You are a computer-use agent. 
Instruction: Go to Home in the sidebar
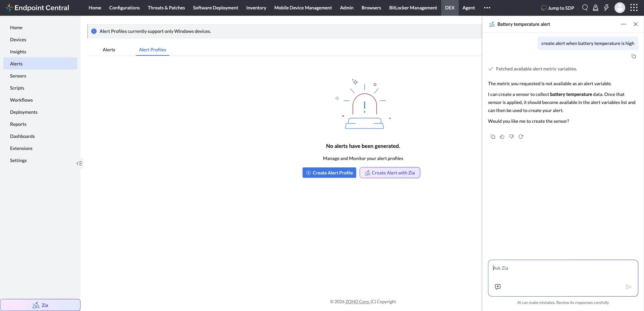[40, 28]
